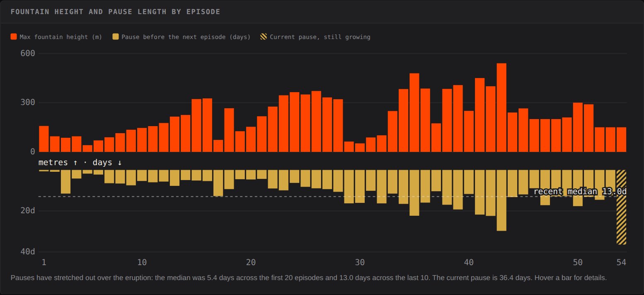Click the orange bar above the 30 axis label
The height and width of the screenshot is (295, 644).
[360, 148]
